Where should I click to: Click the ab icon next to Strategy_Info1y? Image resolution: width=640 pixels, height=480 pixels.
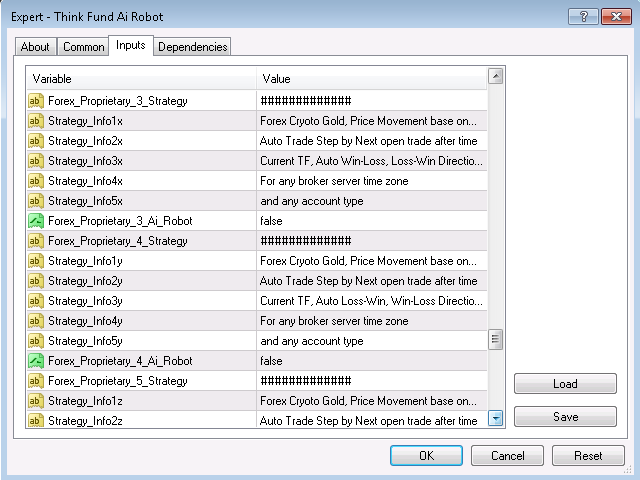(36, 261)
